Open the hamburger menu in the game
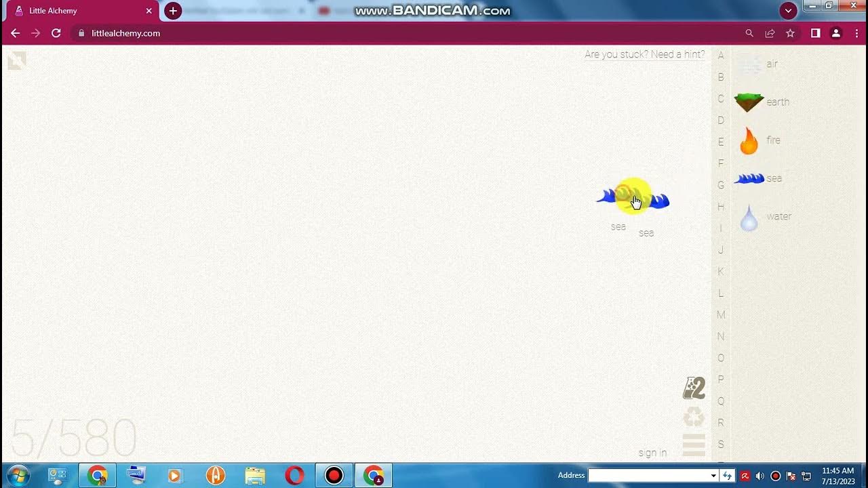The height and width of the screenshot is (488, 868). 694,445
